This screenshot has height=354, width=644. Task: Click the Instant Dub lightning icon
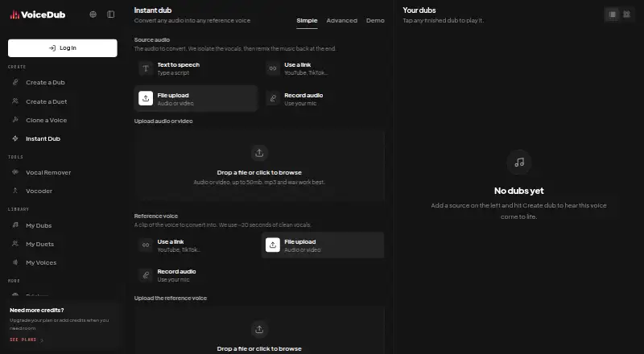[x=15, y=138]
